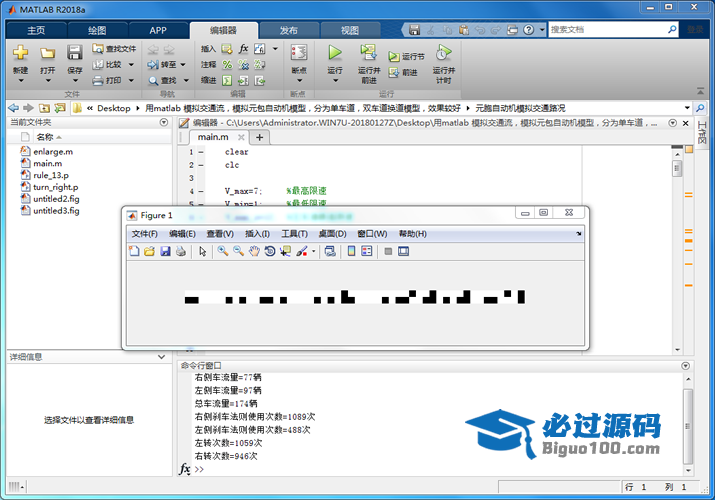715x500 pixels.
Task: Open the Command Window actions menu
Action: pyautogui.click(x=685, y=366)
